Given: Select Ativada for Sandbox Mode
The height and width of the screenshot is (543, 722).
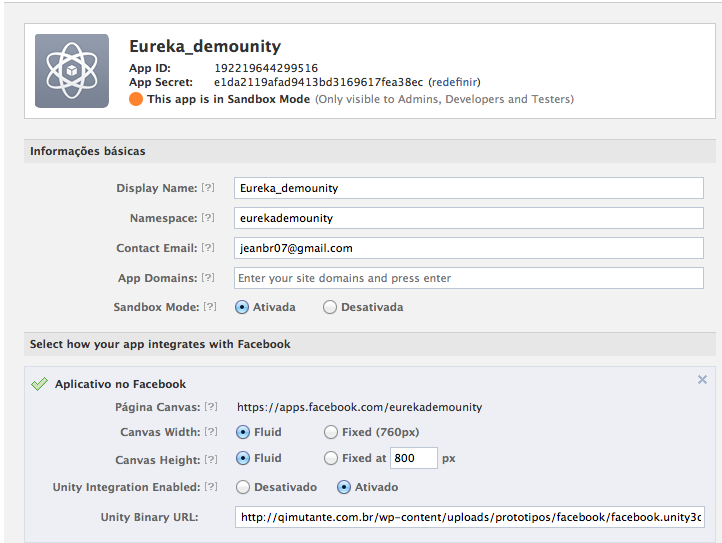Looking at the screenshot, I should (x=242, y=307).
